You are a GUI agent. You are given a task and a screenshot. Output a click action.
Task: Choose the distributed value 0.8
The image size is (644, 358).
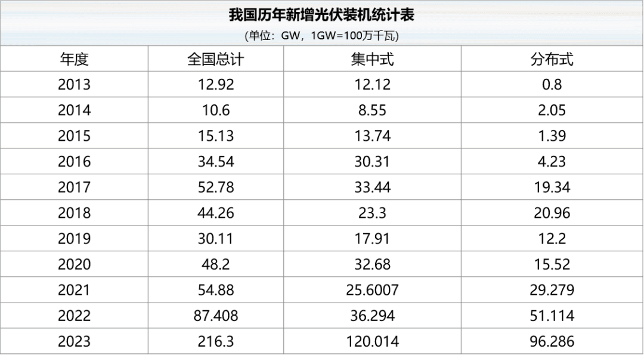coord(552,85)
